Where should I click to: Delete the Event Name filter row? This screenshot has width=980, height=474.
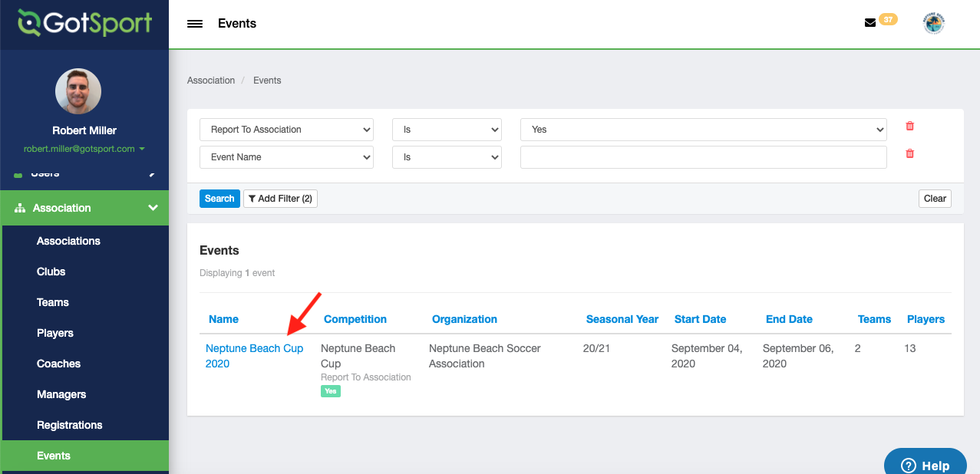(x=910, y=153)
